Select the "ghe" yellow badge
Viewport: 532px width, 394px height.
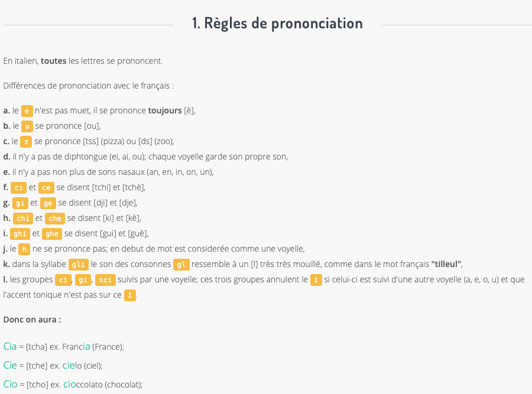tap(51, 233)
